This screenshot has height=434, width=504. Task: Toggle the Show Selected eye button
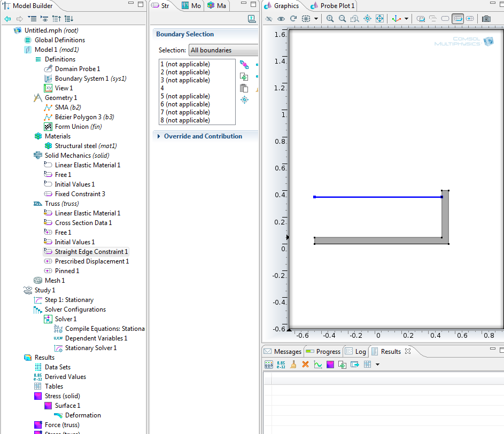tap(281, 19)
